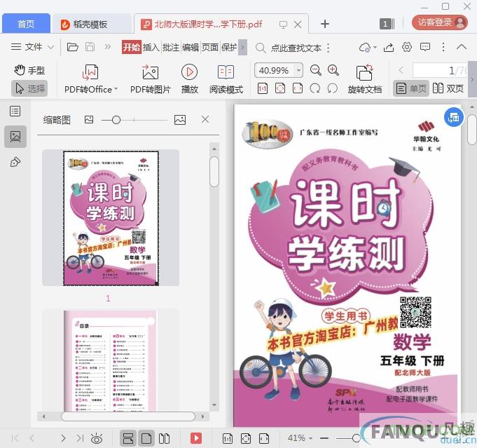Viewport: 477px width, 448px height.
Task: Activate the Select tool
Action: (30, 88)
